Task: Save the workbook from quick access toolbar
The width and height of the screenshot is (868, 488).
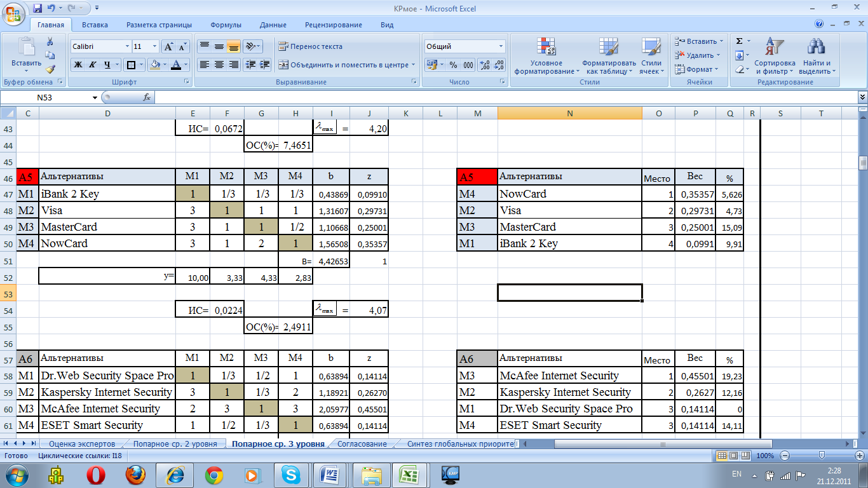Action: pos(37,8)
